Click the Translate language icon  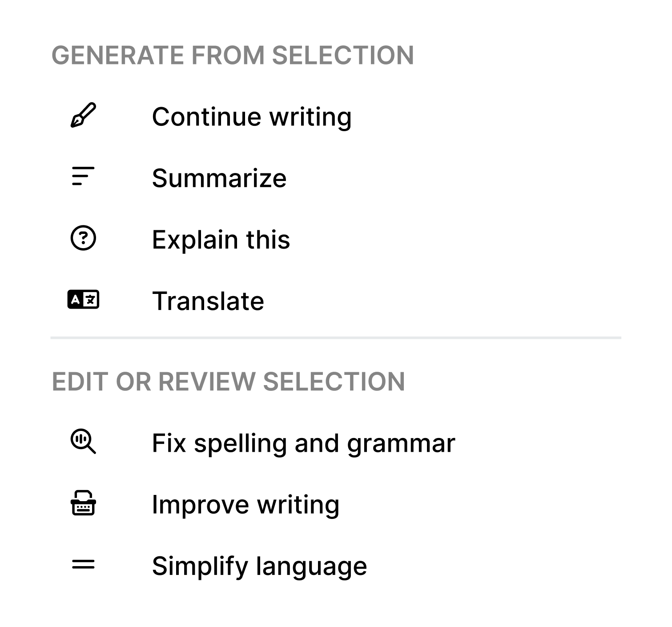83,300
